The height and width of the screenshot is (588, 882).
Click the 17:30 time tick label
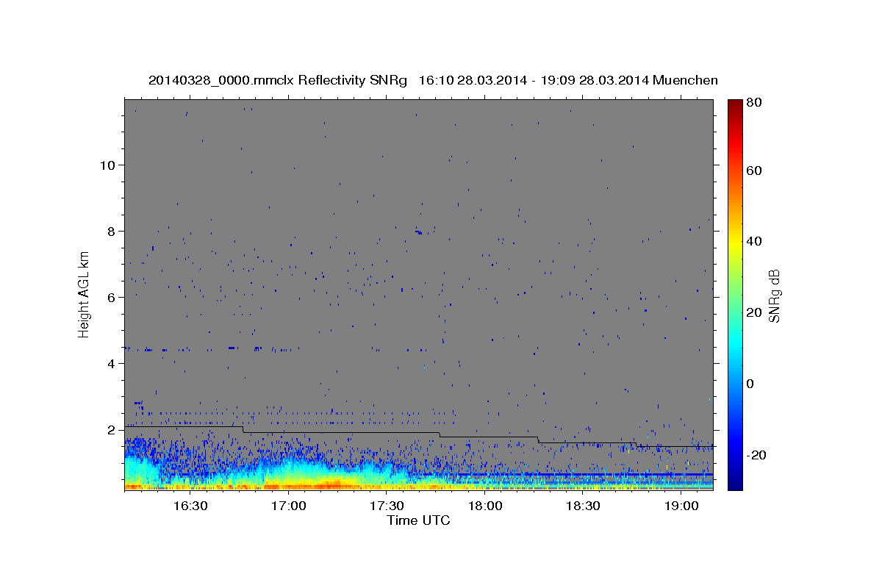pyautogui.click(x=387, y=506)
